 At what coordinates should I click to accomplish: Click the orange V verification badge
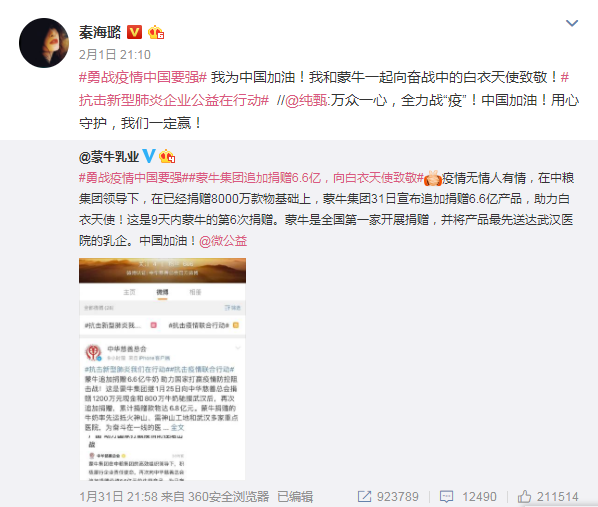[x=134, y=32]
